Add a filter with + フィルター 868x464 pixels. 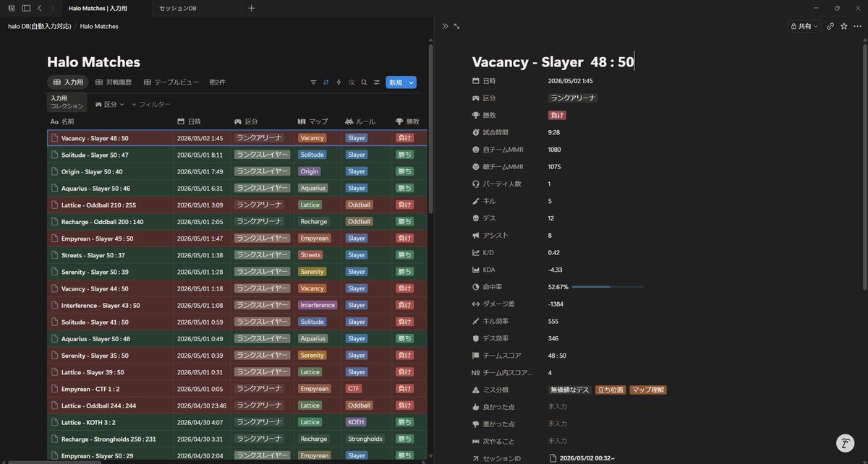pos(150,104)
